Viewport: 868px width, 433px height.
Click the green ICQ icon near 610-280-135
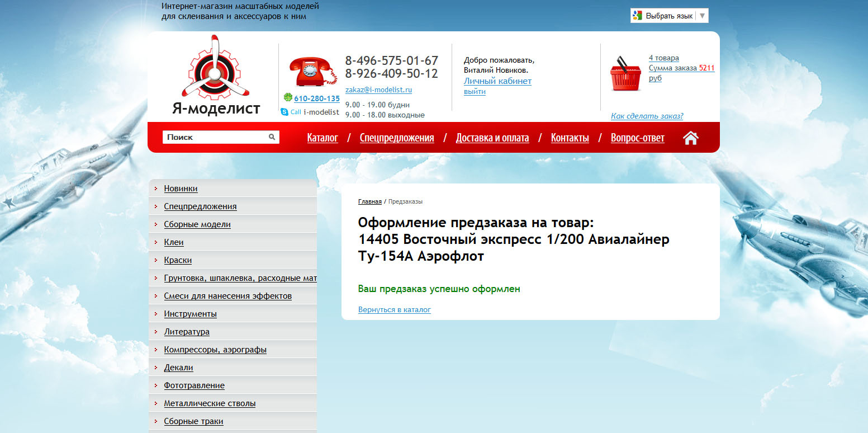(286, 98)
